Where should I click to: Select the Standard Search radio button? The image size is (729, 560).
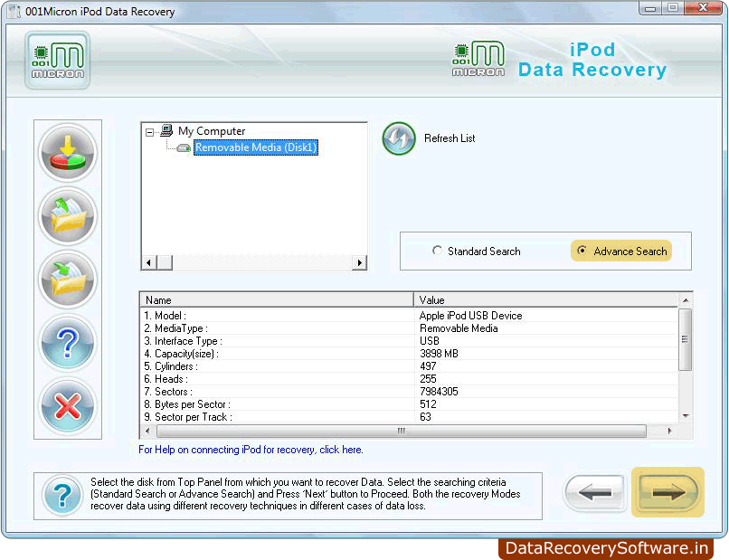(x=437, y=251)
